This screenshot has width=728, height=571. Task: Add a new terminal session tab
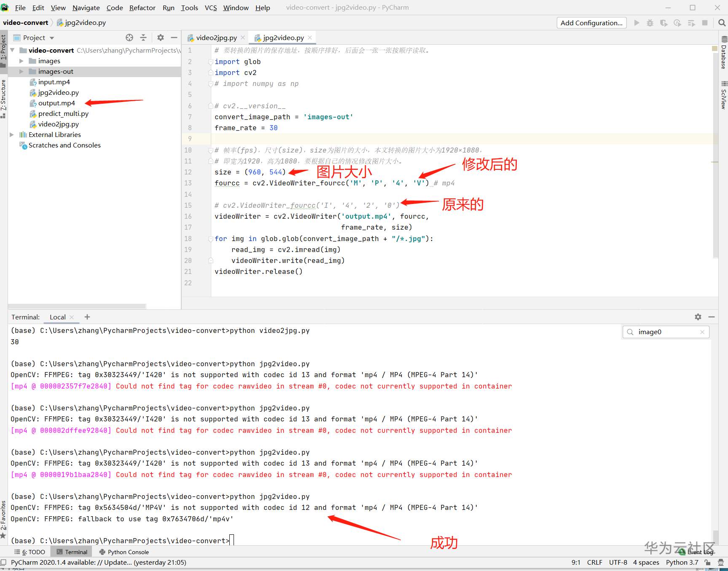pos(87,317)
